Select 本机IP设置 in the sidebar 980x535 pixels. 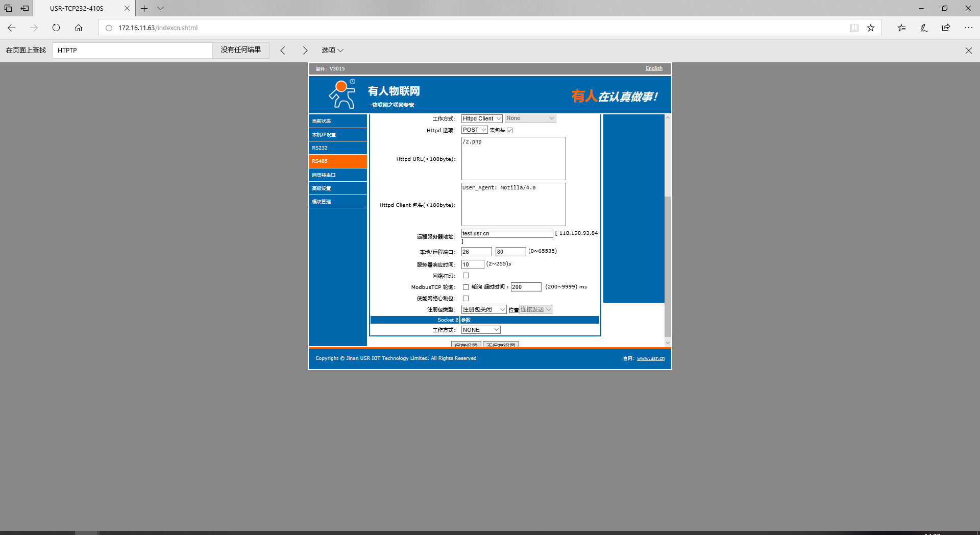click(337, 135)
